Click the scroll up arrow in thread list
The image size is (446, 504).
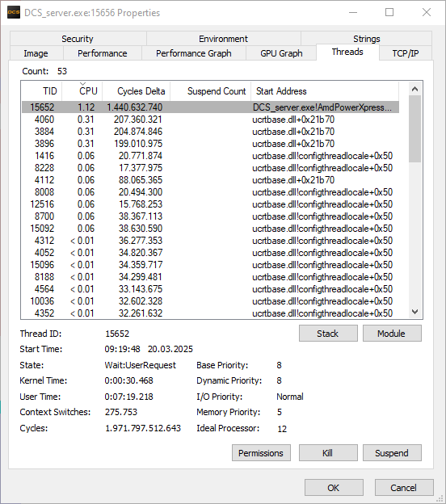pos(414,89)
